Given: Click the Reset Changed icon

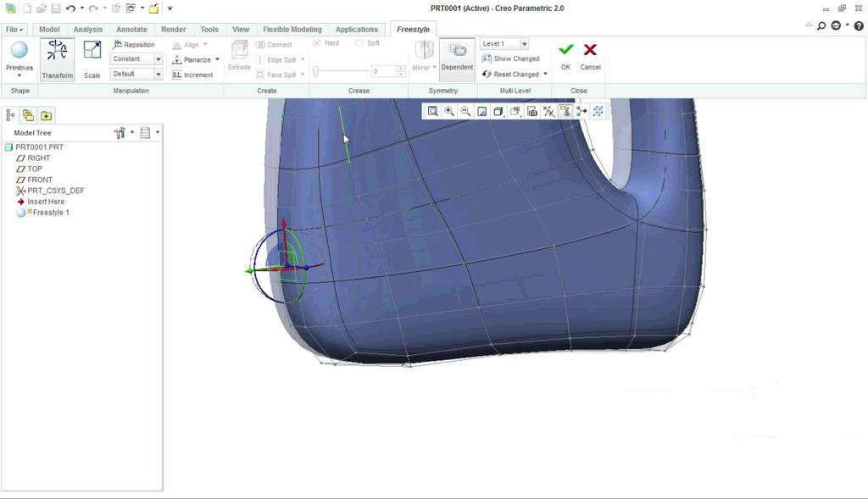Looking at the screenshot, I should 487,74.
